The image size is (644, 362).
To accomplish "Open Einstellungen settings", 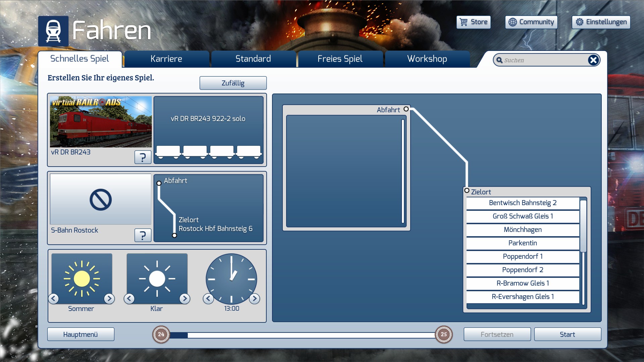I will pos(601,22).
